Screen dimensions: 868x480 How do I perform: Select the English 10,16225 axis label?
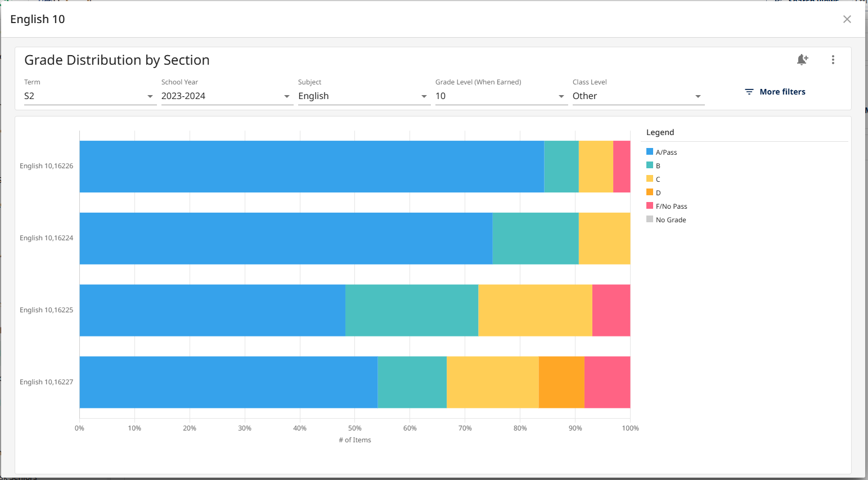tap(47, 310)
